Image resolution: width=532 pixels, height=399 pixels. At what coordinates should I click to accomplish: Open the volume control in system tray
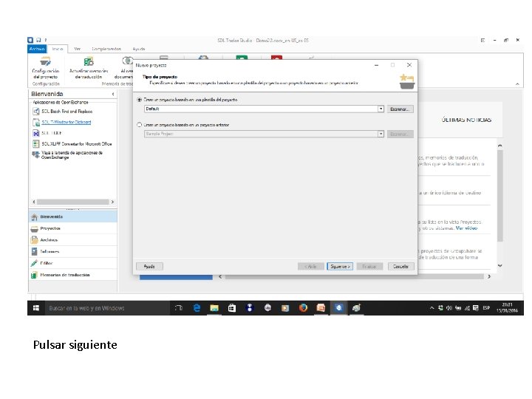tap(449, 308)
